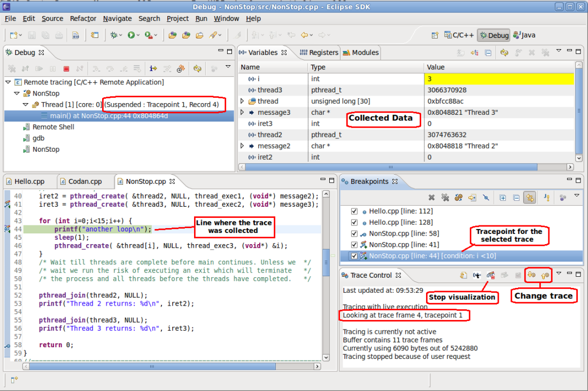Click the Debug bug toolbar icon
588x391 pixels.
[114, 35]
